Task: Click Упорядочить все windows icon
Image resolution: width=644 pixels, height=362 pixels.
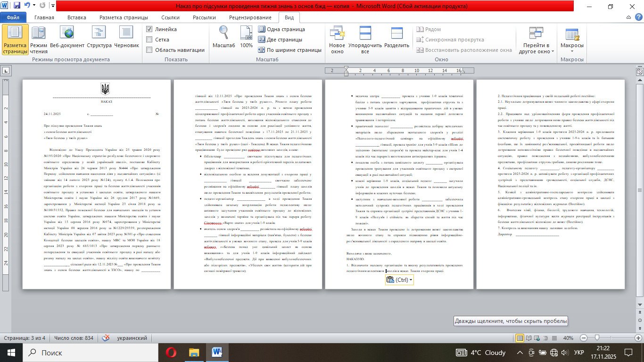Action: 365,33
